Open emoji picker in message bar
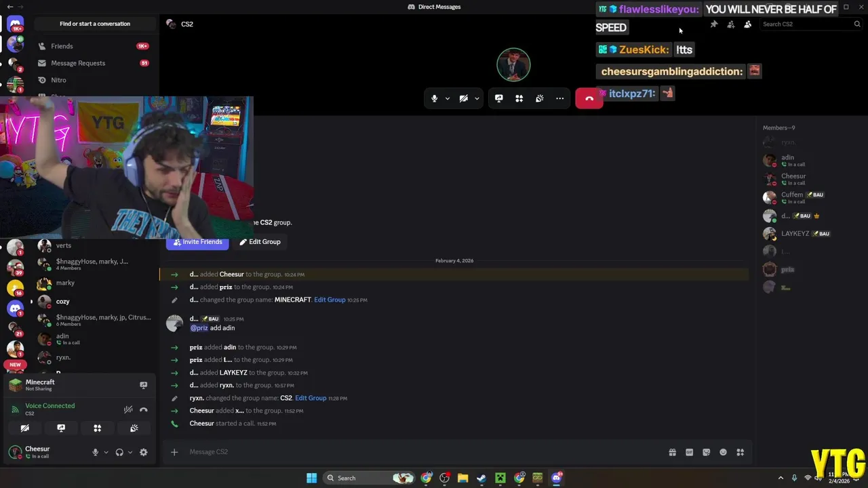 (724, 452)
